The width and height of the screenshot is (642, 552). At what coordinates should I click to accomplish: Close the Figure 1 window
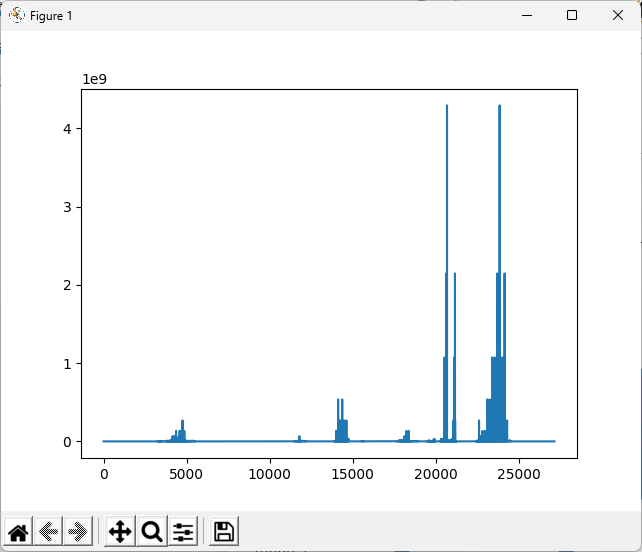tap(618, 15)
